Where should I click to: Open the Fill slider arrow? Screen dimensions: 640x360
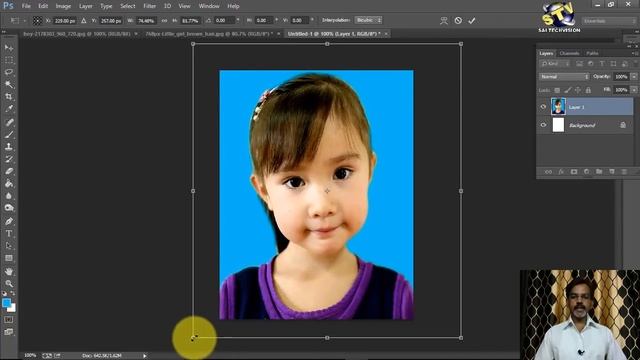click(x=634, y=90)
